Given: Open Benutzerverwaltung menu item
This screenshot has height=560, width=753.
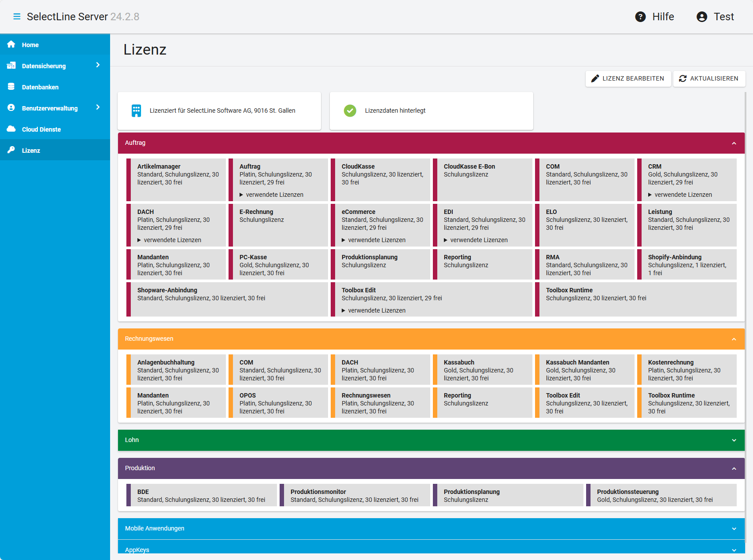Looking at the screenshot, I should 55,108.
